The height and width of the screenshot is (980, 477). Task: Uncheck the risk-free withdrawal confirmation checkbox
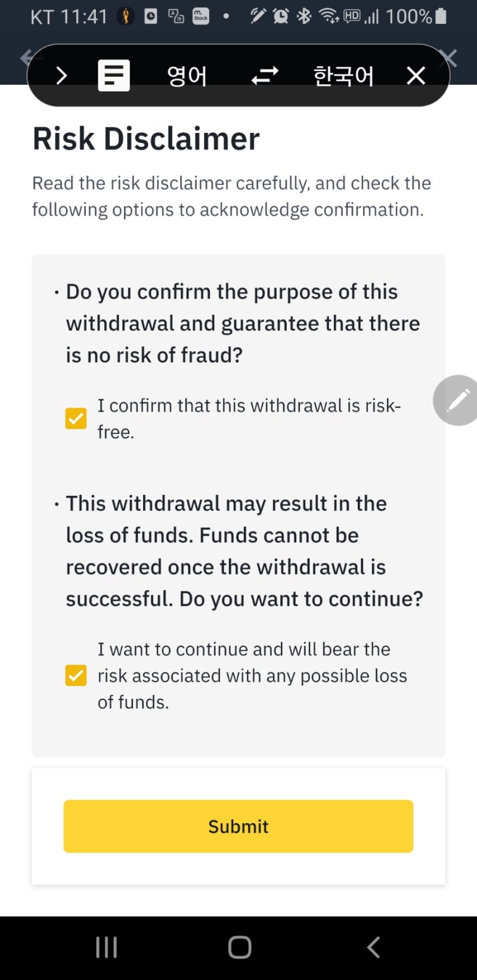click(x=76, y=418)
